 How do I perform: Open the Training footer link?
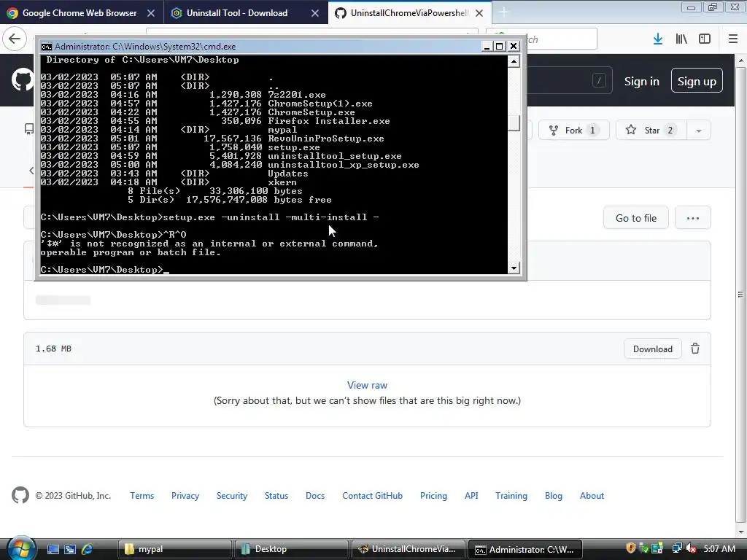click(x=511, y=496)
